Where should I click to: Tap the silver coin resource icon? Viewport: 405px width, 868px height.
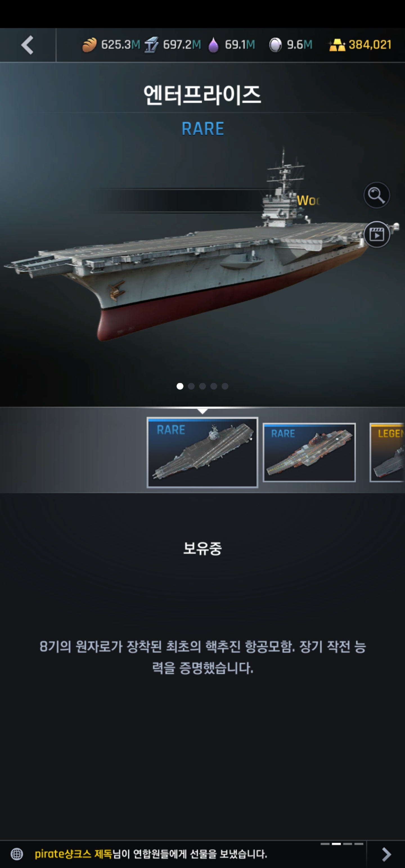coord(275,45)
